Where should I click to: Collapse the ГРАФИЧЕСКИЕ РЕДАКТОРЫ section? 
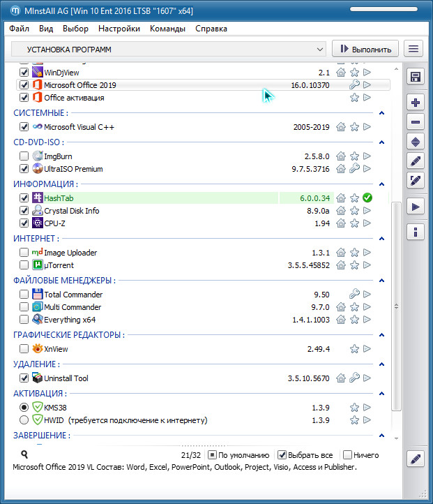point(381,335)
